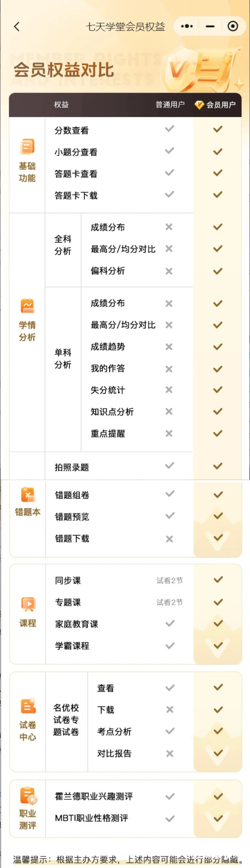Select the 会员用户 column header
Viewport: 250px width, 868px height.
coord(220,105)
